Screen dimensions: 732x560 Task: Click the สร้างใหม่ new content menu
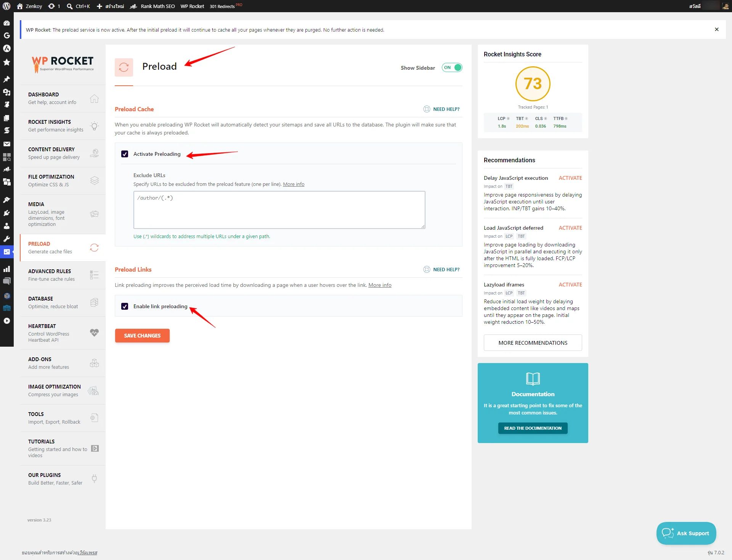coord(111,6)
